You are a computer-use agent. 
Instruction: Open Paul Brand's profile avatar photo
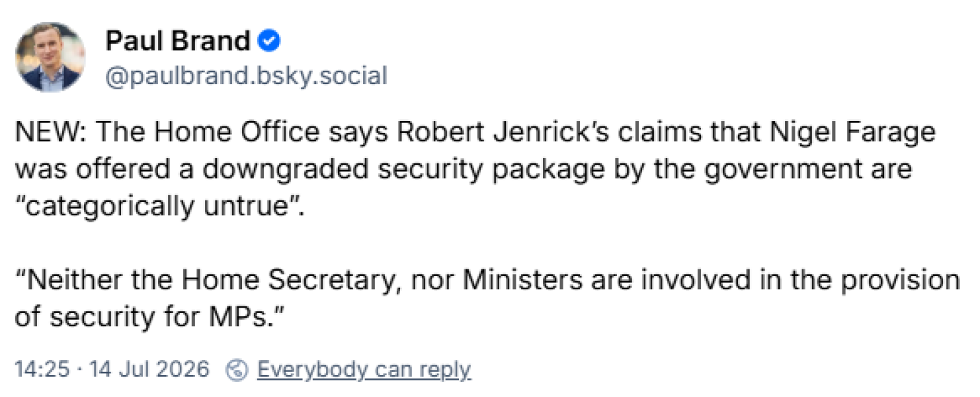tap(51, 57)
